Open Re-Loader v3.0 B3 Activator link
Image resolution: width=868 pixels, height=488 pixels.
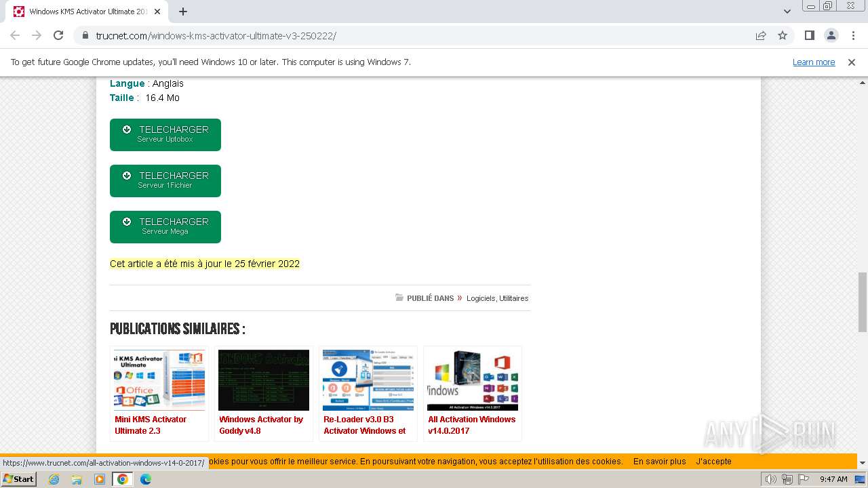[x=365, y=425]
